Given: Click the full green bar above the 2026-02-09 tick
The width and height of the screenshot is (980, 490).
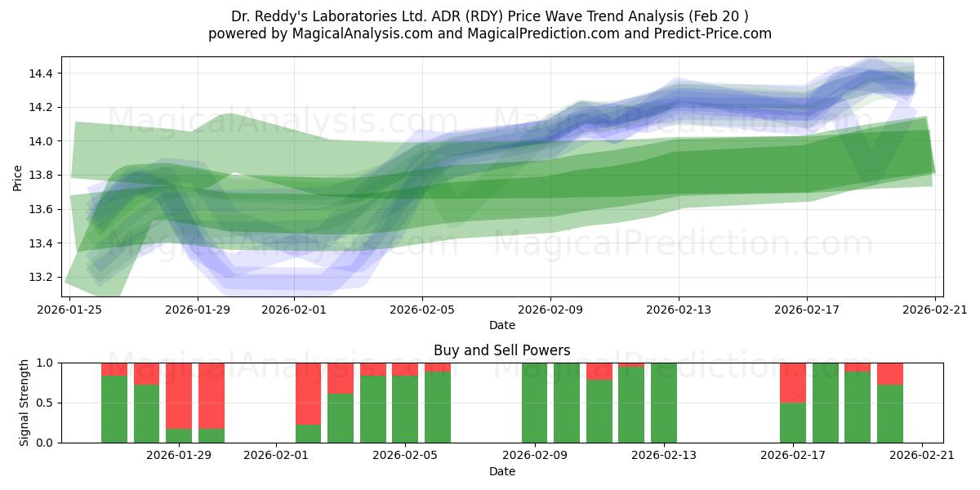Looking at the screenshot, I should [x=534, y=403].
